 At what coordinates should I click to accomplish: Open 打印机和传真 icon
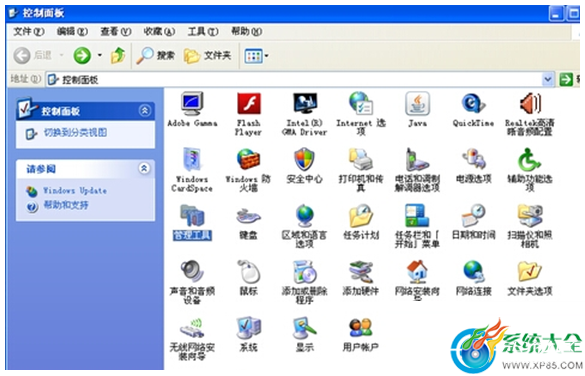(361, 159)
